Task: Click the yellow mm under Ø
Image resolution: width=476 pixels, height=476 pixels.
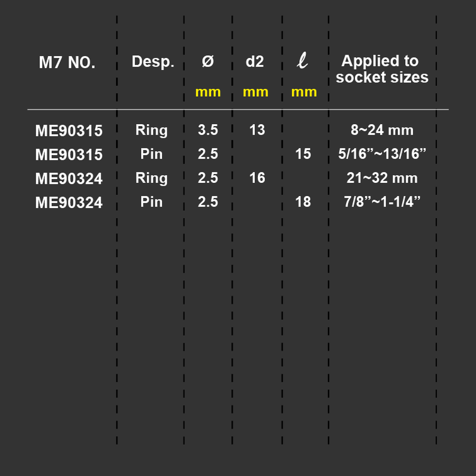Action: pyautogui.click(x=208, y=92)
